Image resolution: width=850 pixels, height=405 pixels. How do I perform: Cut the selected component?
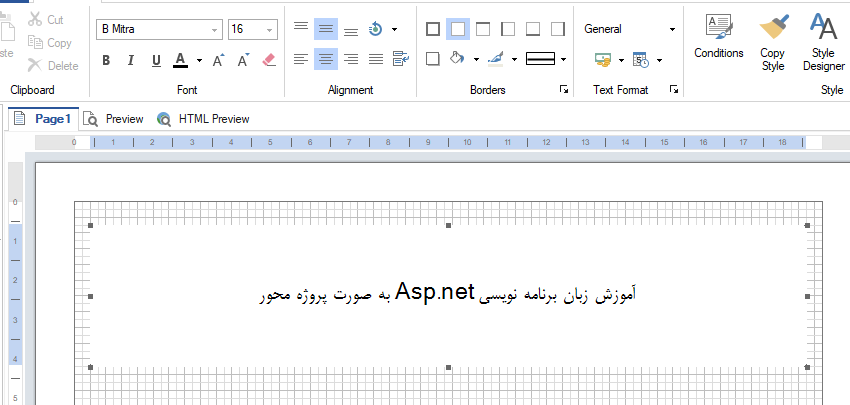(46, 20)
